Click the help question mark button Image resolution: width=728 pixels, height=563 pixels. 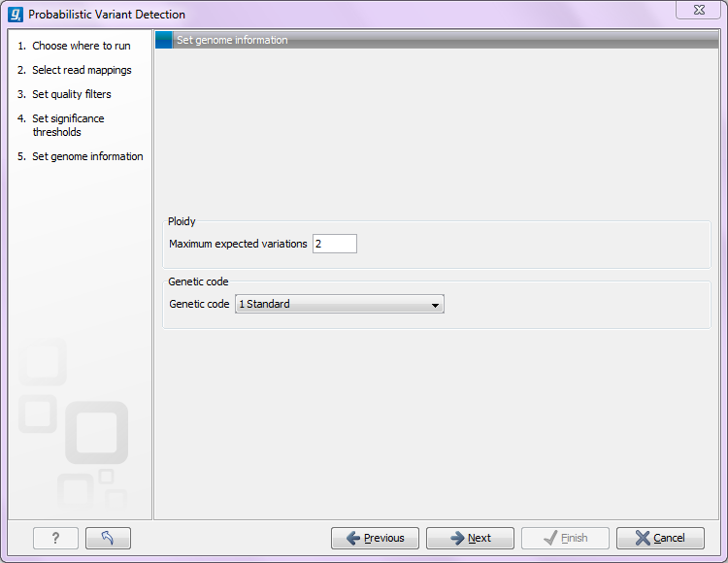pyautogui.click(x=55, y=538)
